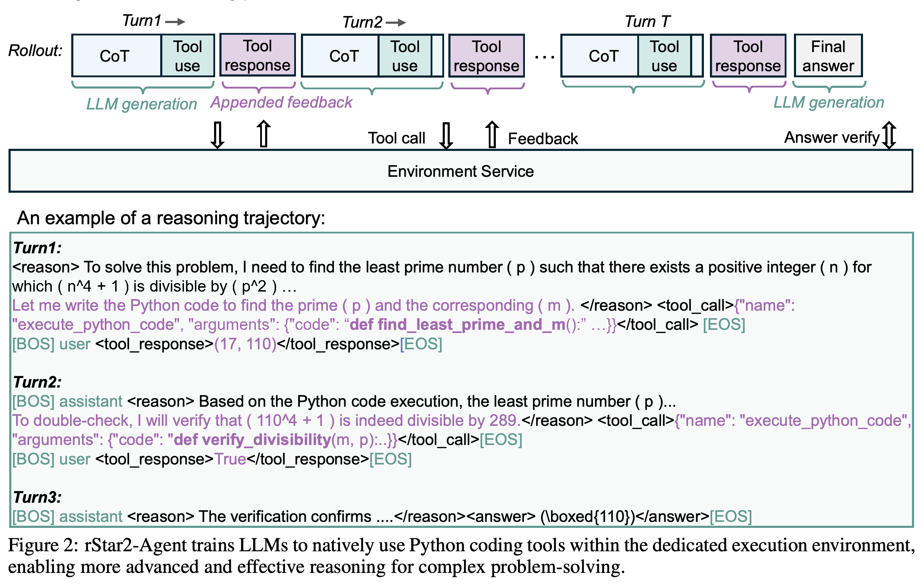Click the arrow beside Turn2 label
Image resolution: width=924 pixels, height=586 pixels.
coord(396,23)
